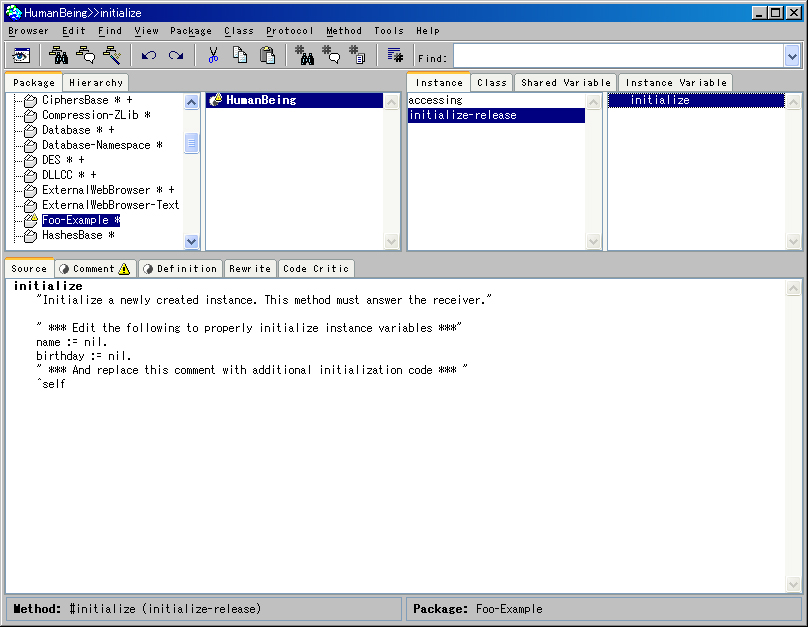
Task: Click the window title bar app icon
Action: [13, 12]
